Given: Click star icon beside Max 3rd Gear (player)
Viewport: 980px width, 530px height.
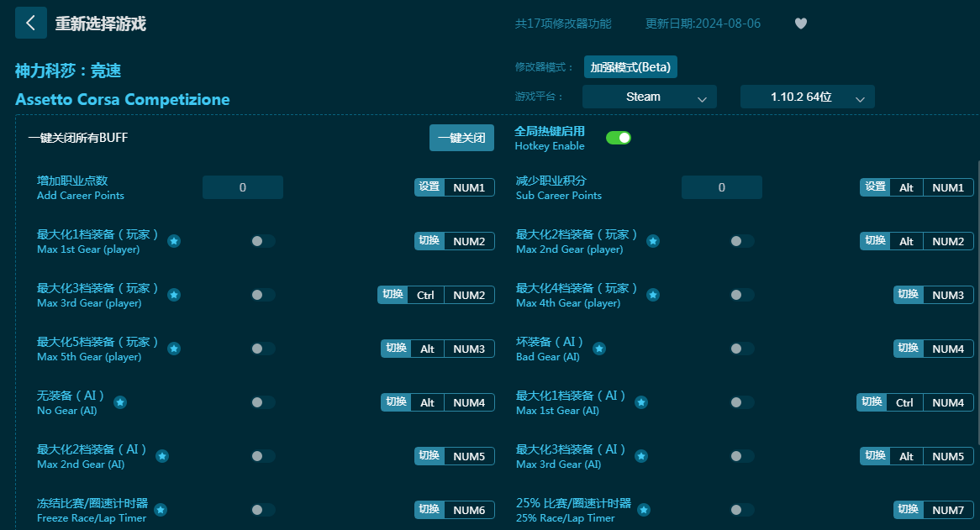Looking at the screenshot, I should point(174,295).
